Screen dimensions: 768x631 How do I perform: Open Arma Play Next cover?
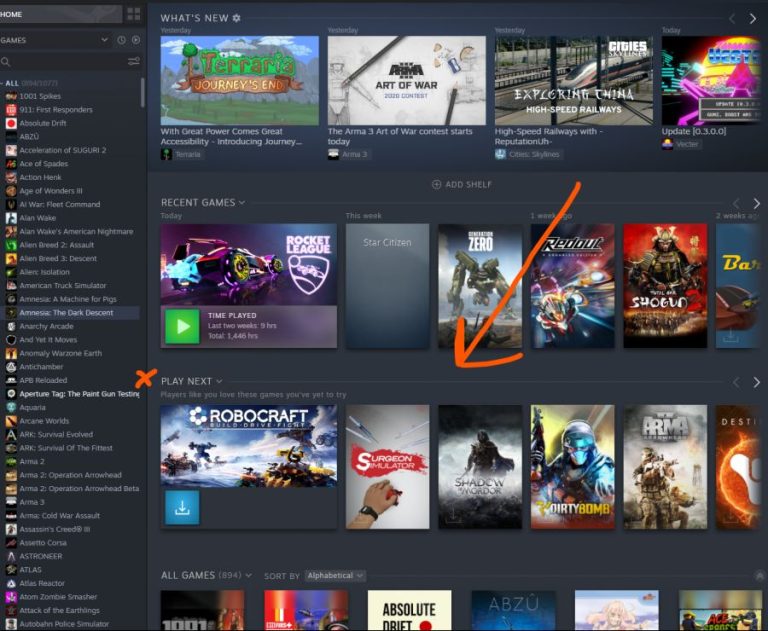click(x=665, y=467)
